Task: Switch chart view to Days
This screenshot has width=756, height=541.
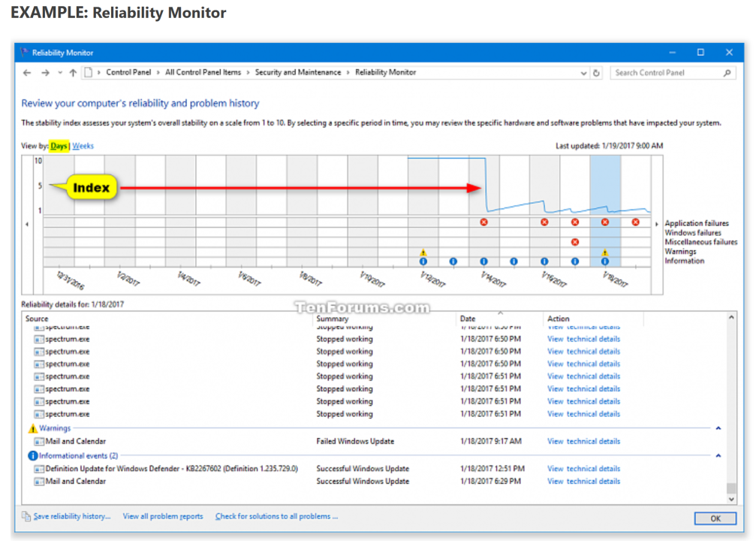Action: (x=59, y=146)
